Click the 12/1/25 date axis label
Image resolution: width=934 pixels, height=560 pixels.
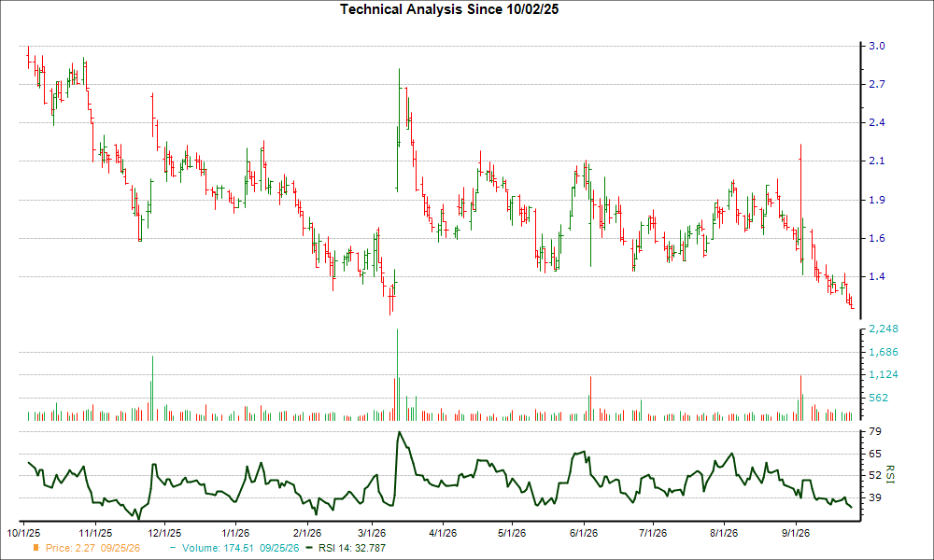pos(164,533)
